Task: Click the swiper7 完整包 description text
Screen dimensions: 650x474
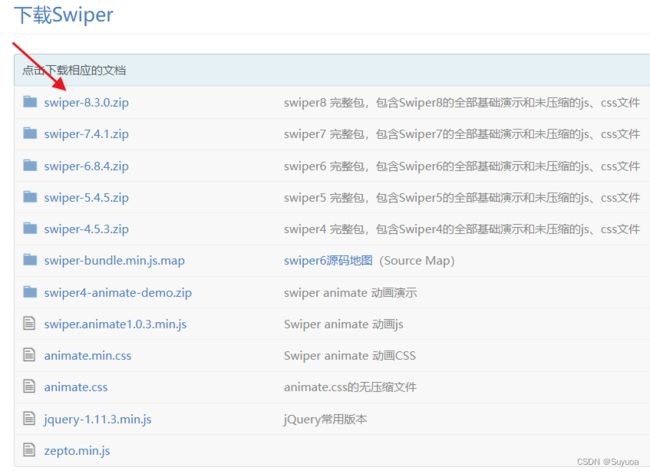Action: pos(462,134)
